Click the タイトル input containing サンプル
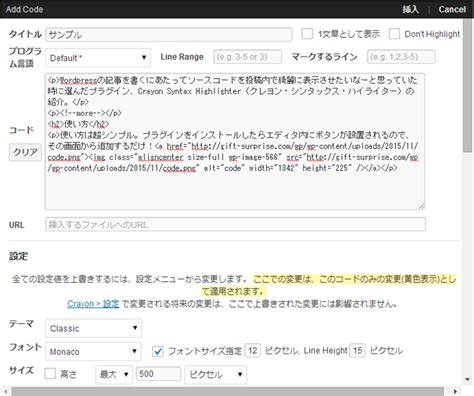Viewport: 474px width, 396px height. (x=169, y=35)
